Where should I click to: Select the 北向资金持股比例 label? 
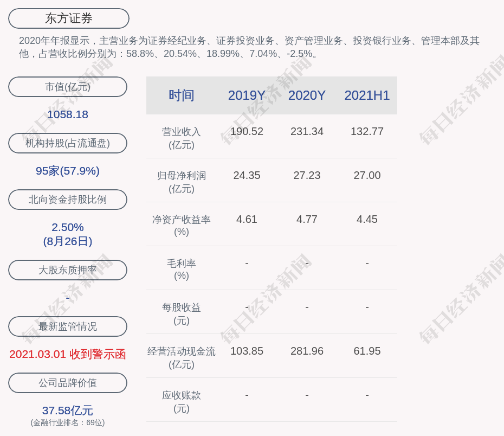(x=68, y=200)
